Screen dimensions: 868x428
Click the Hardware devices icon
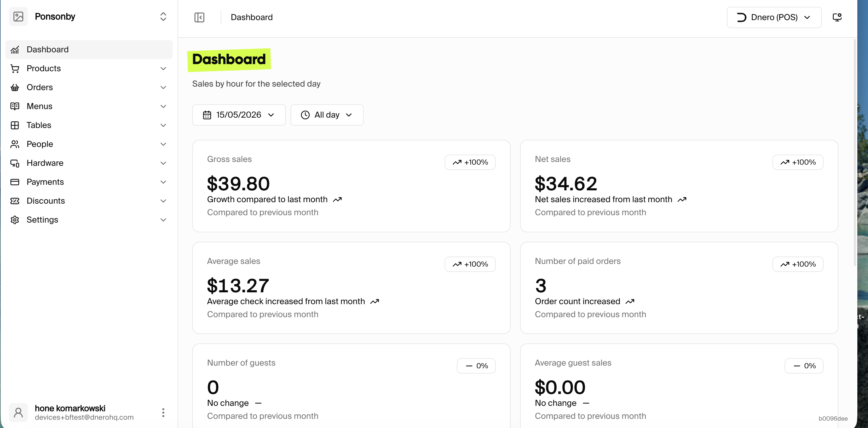pos(15,163)
